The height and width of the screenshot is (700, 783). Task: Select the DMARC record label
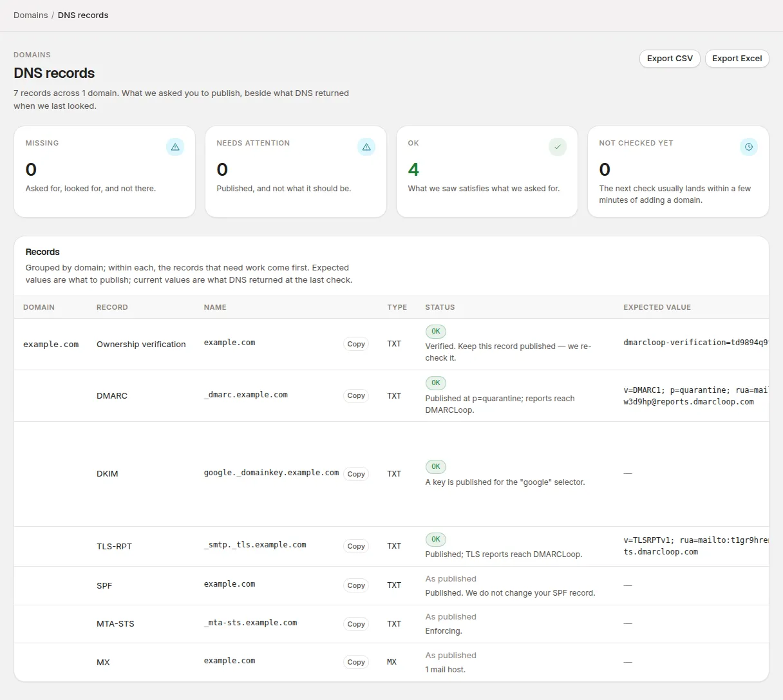click(112, 396)
